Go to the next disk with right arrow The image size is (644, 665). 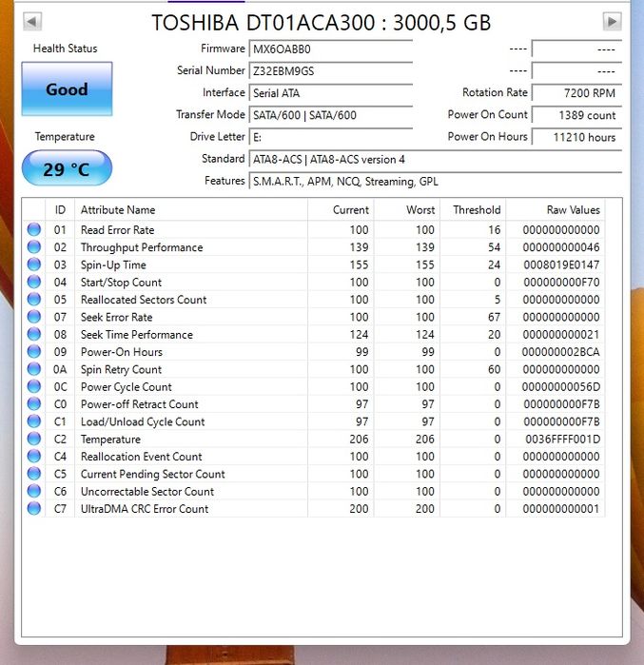click(x=612, y=21)
